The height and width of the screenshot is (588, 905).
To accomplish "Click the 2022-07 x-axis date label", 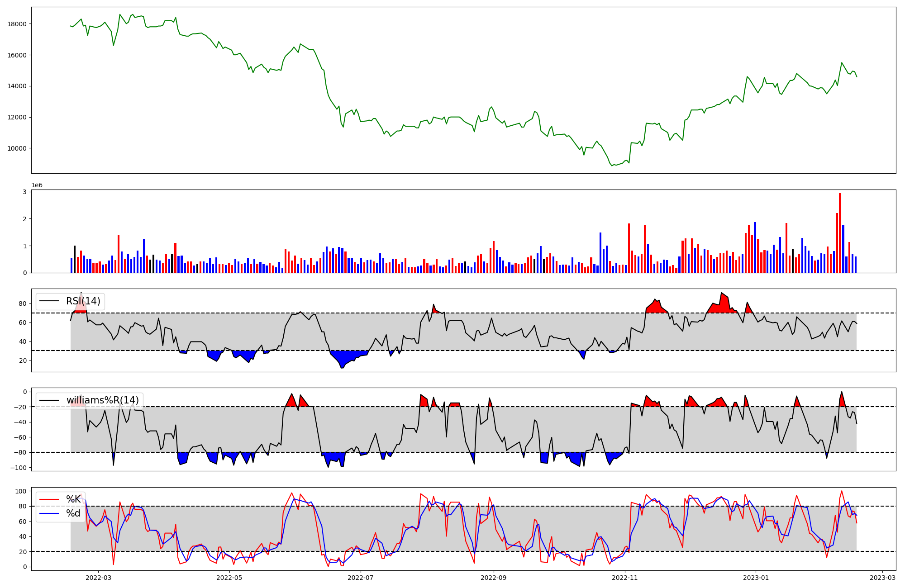I will pyautogui.click(x=361, y=578).
